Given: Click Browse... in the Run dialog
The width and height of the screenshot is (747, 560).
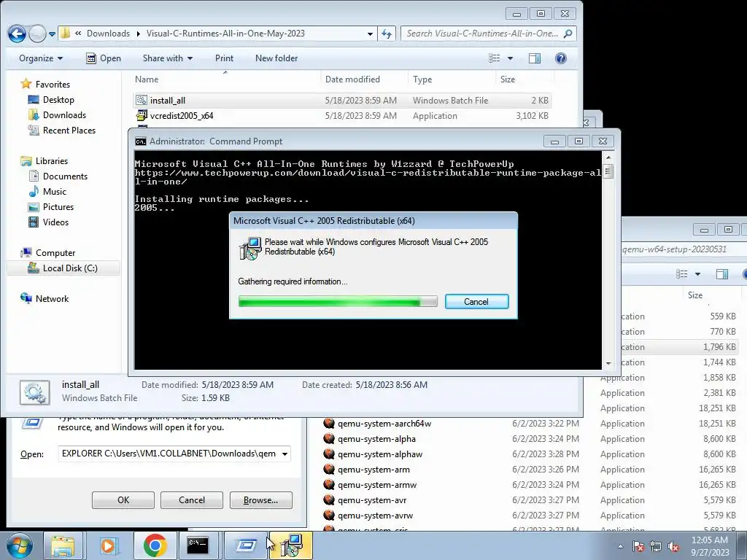Looking at the screenshot, I should [x=260, y=500].
